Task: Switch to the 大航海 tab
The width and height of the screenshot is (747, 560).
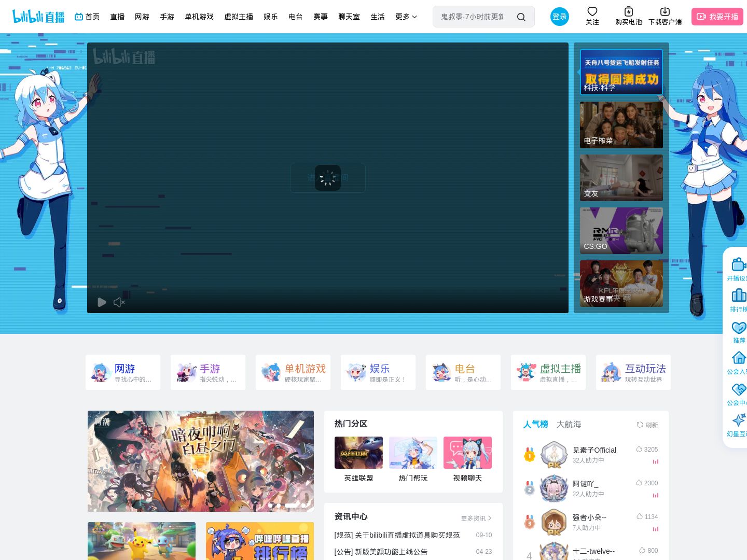Action: coord(569,424)
